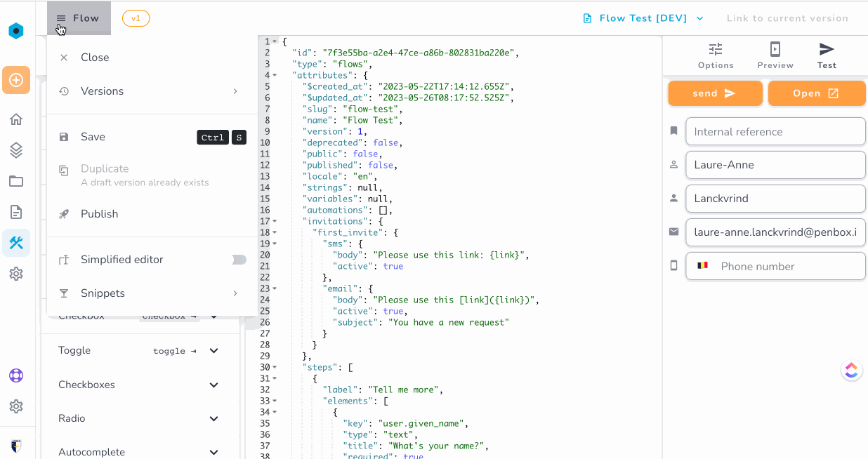Click the Belgium flag country selector
The width and height of the screenshot is (868, 459).
pyautogui.click(x=702, y=266)
